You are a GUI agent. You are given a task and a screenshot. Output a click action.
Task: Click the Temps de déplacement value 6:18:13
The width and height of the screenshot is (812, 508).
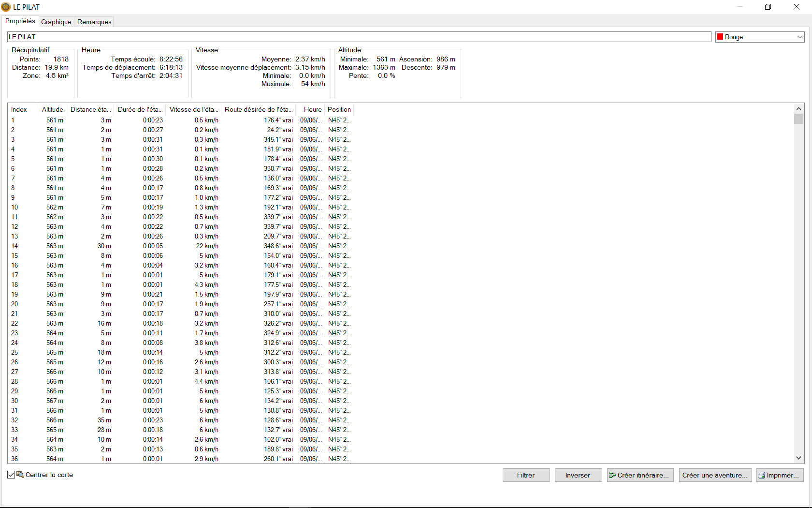[x=171, y=67]
